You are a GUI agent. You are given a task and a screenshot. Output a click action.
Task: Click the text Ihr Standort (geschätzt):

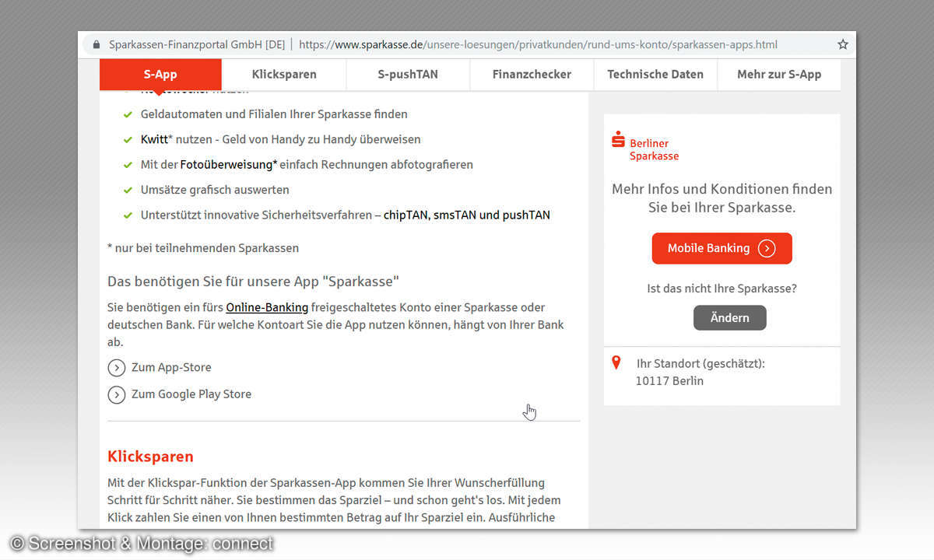[700, 363]
